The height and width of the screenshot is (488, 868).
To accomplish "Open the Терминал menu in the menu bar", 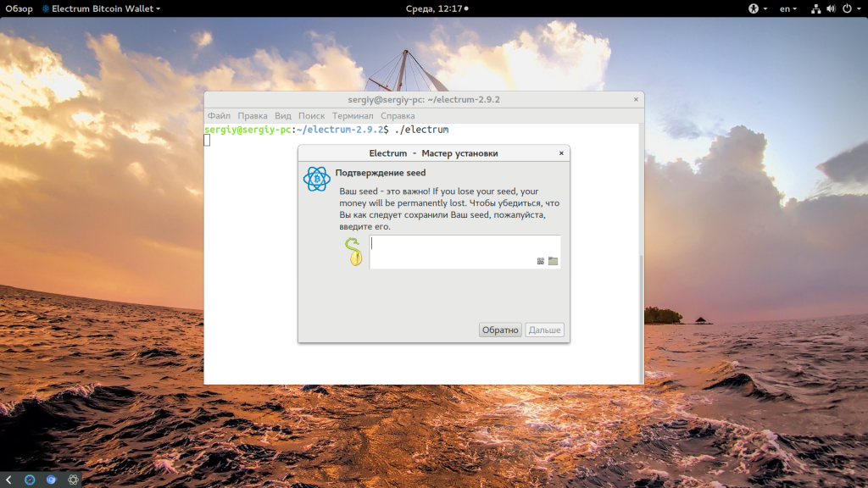I will [x=353, y=115].
